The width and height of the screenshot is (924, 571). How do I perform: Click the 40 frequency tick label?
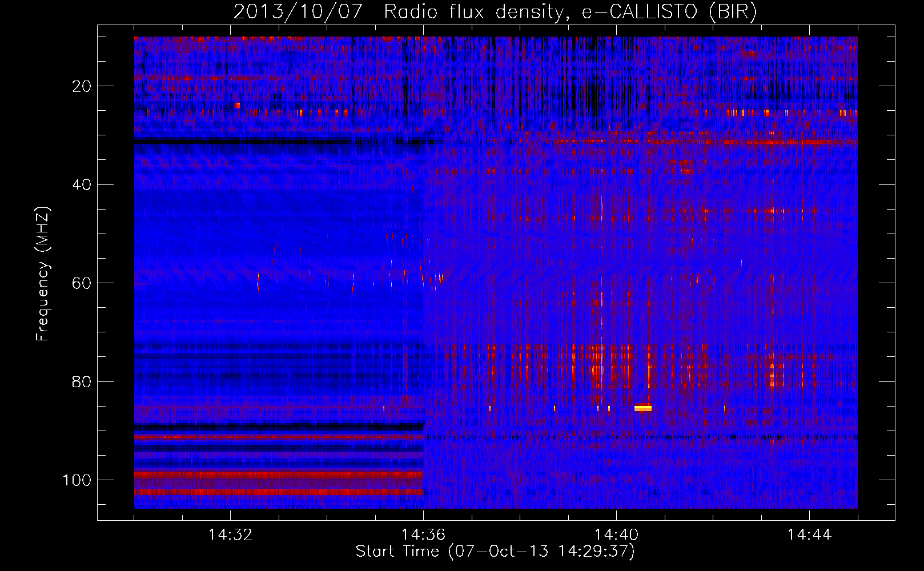[x=82, y=185]
